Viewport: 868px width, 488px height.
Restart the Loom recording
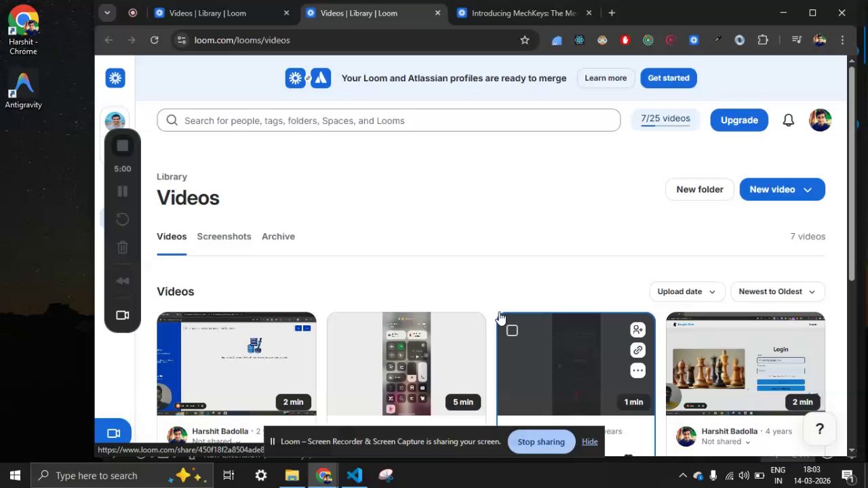(123, 220)
